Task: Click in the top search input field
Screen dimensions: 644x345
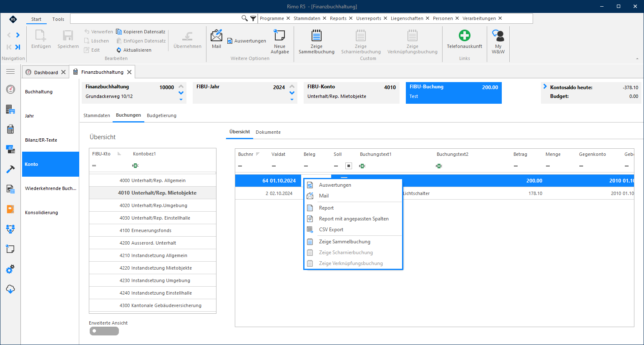Action: click(156, 18)
